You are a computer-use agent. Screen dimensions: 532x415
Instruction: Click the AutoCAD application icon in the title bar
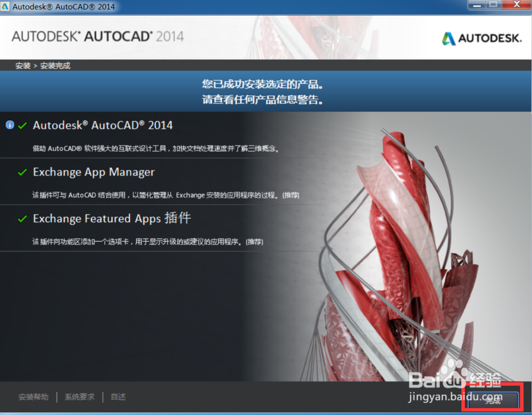(6, 5)
